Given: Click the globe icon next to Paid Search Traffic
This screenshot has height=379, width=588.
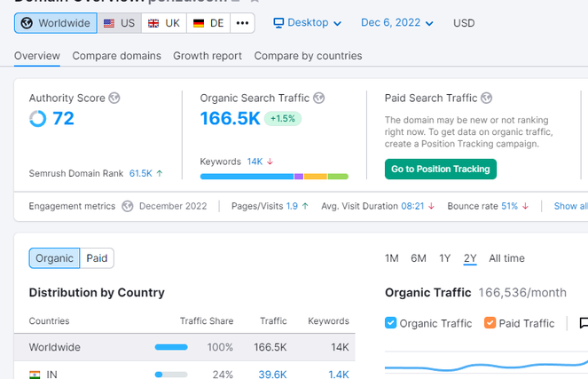Looking at the screenshot, I should (x=486, y=98).
